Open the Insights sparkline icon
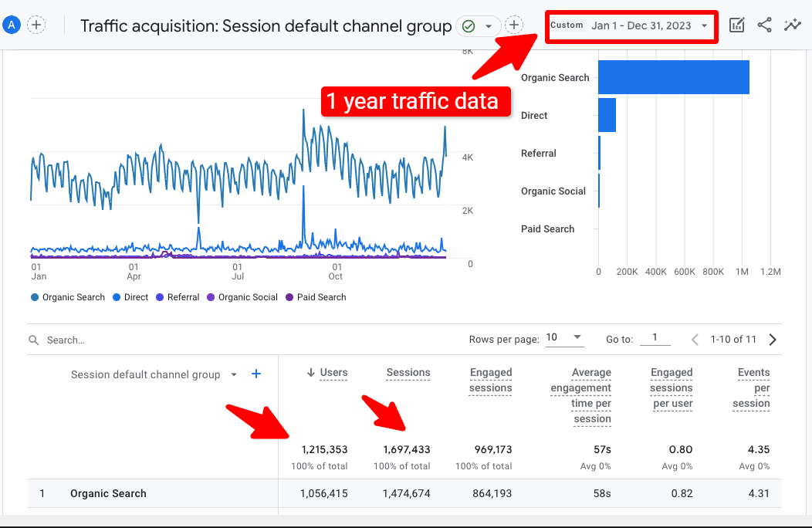Viewport: 812px width, 528px height. (x=792, y=25)
